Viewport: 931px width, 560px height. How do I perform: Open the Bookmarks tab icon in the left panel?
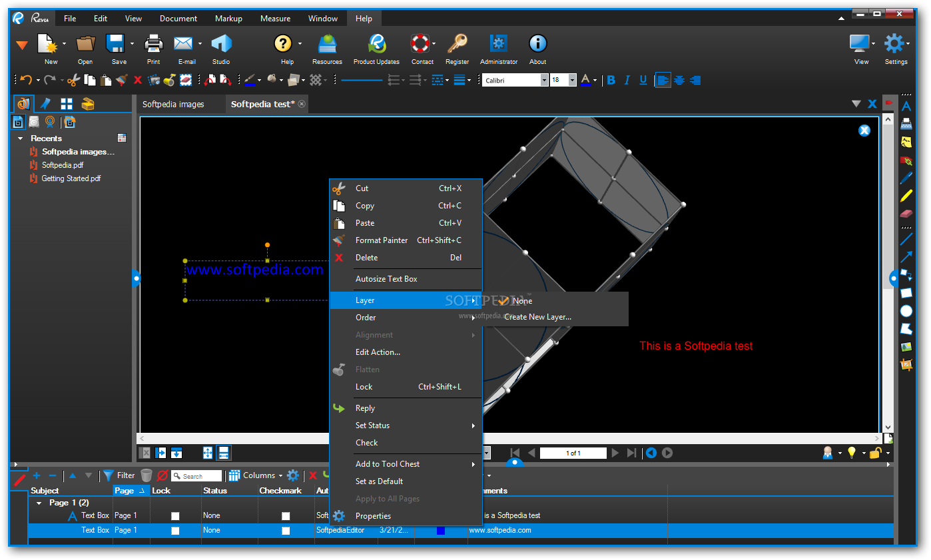45,104
